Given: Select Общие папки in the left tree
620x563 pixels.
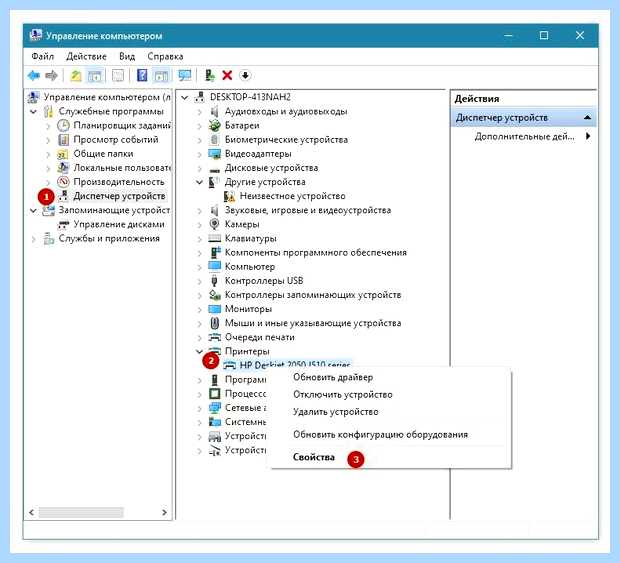Looking at the screenshot, I should pyautogui.click(x=103, y=154).
